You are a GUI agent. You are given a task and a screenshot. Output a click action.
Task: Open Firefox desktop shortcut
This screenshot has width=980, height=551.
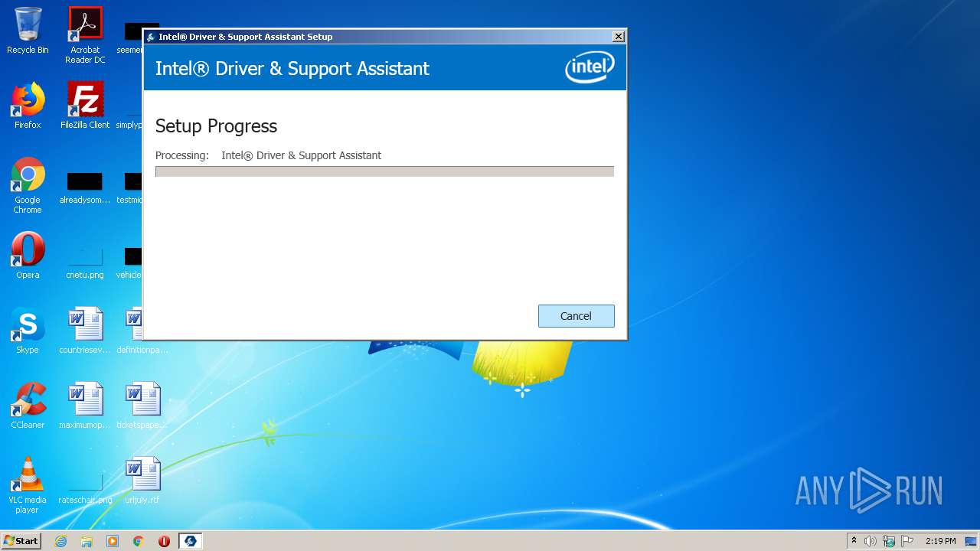[x=28, y=106]
